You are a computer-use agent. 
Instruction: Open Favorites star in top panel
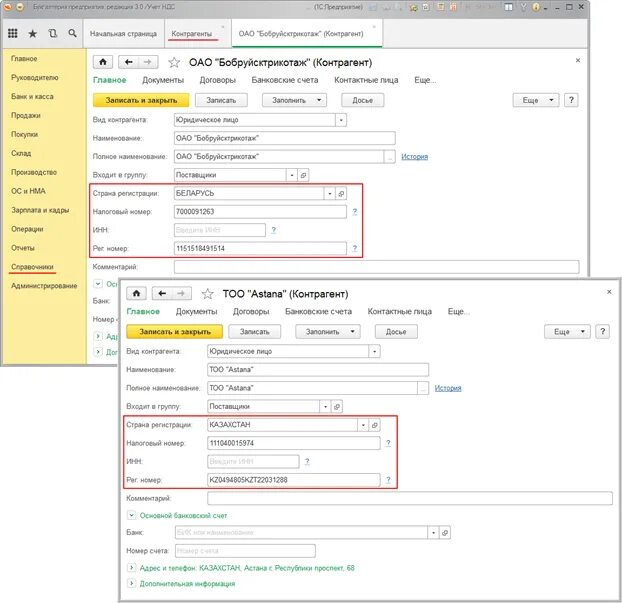click(33, 34)
